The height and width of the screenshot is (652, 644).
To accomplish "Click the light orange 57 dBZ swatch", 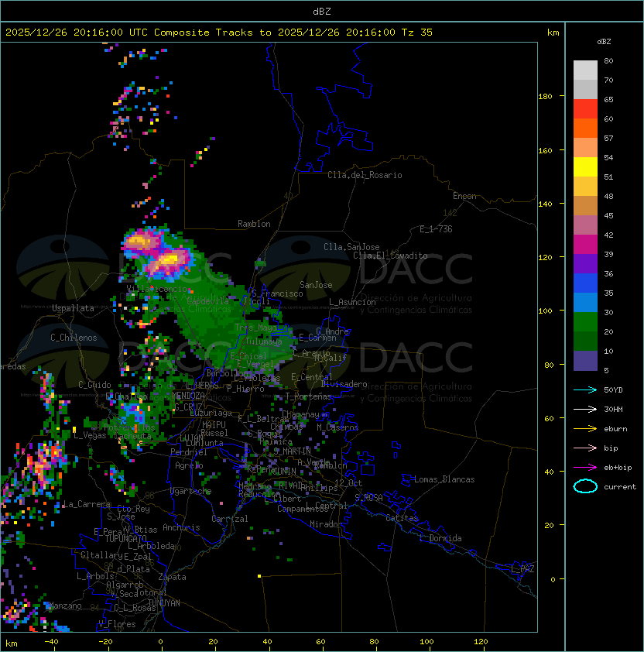I will coord(585,148).
